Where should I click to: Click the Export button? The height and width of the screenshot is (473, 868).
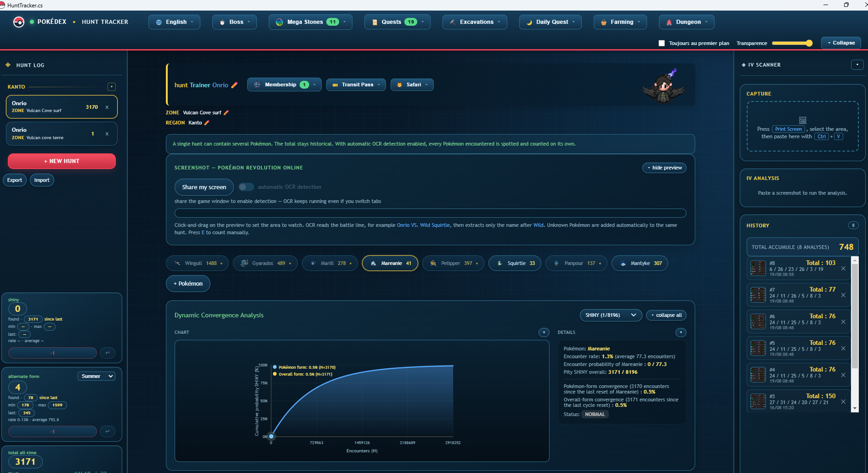[x=15, y=180]
